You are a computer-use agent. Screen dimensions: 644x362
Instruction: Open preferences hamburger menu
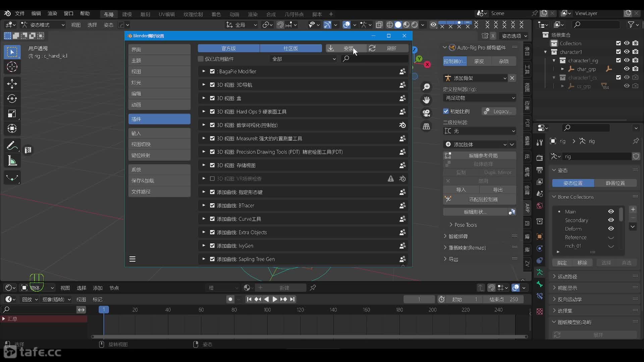pos(132,259)
